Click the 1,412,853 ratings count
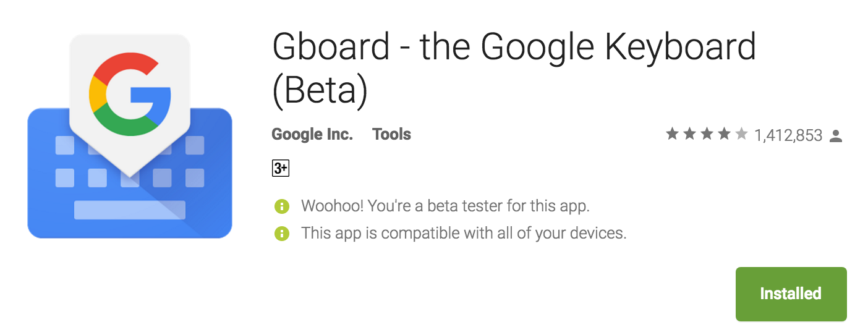 pyautogui.click(x=788, y=135)
